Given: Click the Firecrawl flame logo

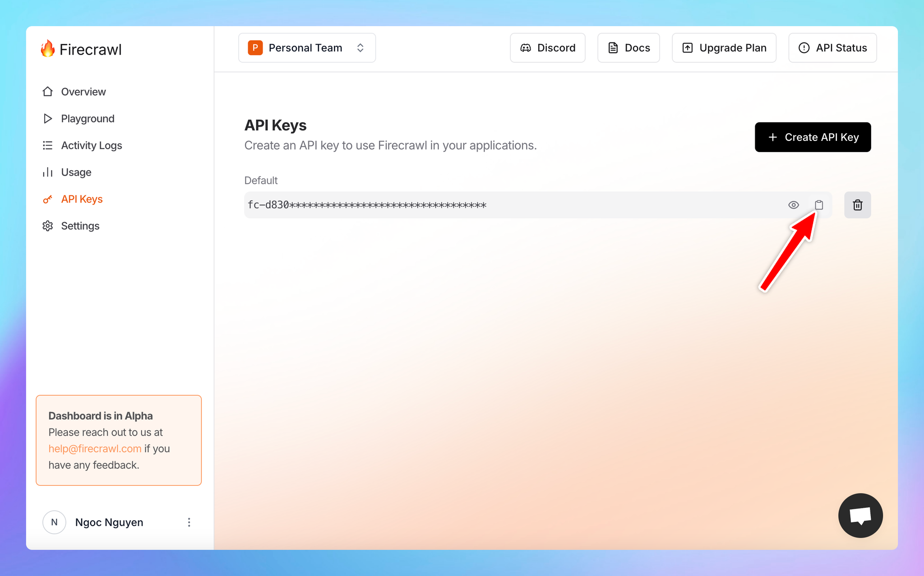Looking at the screenshot, I should (x=47, y=49).
